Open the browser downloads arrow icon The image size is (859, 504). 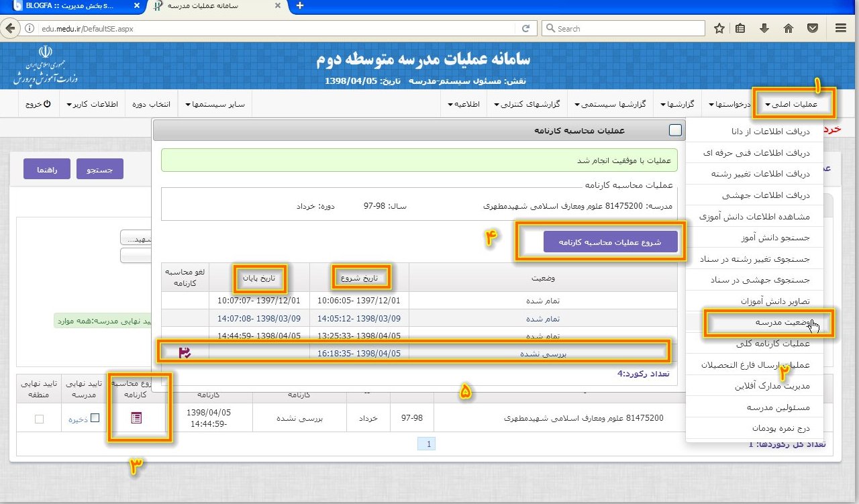764,28
